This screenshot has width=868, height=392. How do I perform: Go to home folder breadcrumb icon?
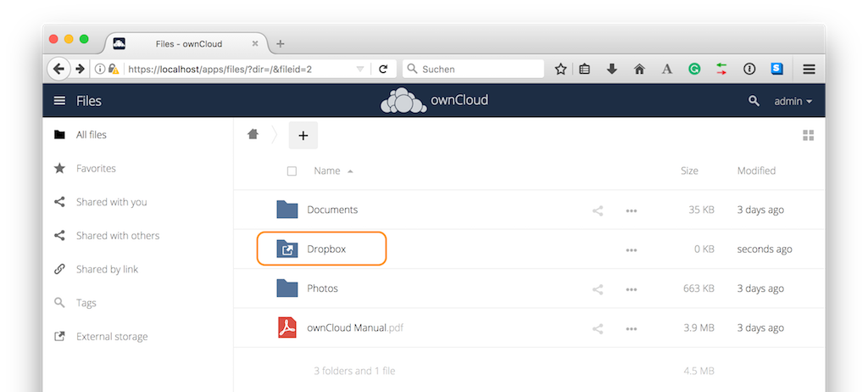click(x=253, y=134)
